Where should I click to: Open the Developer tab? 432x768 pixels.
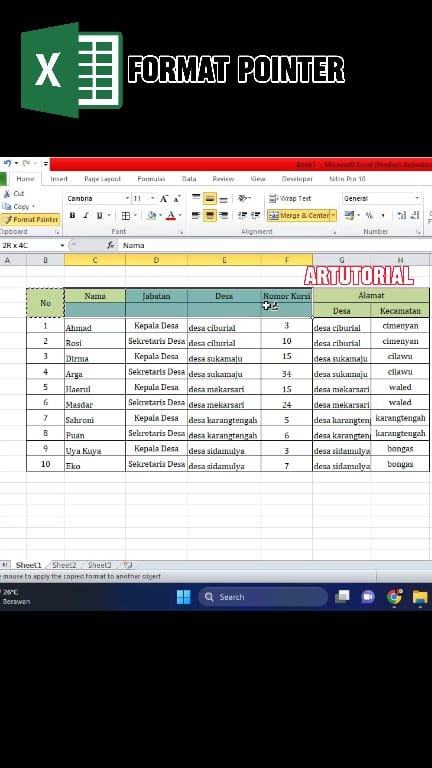click(x=297, y=179)
